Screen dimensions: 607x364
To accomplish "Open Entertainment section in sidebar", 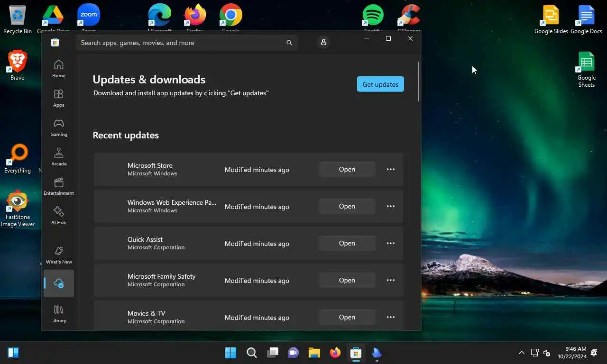I will (x=59, y=186).
